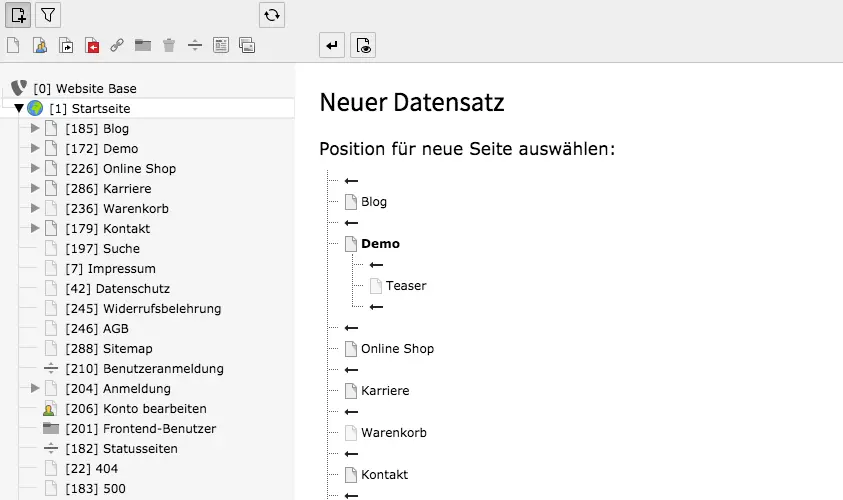
Task: Click the Karriere page in position list
Action: click(x=384, y=391)
